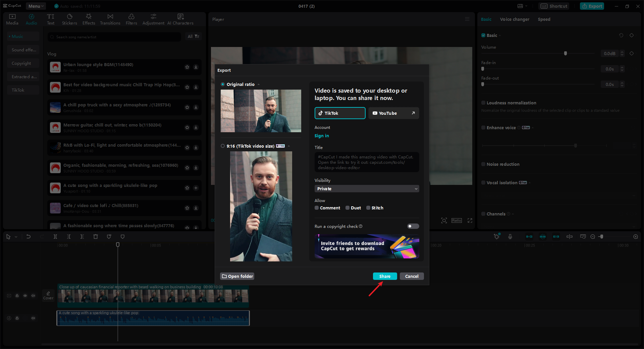Viewport: 644px width, 349px height.
Task: Open the layout dropdown in title bar
Action: (522, 6)
